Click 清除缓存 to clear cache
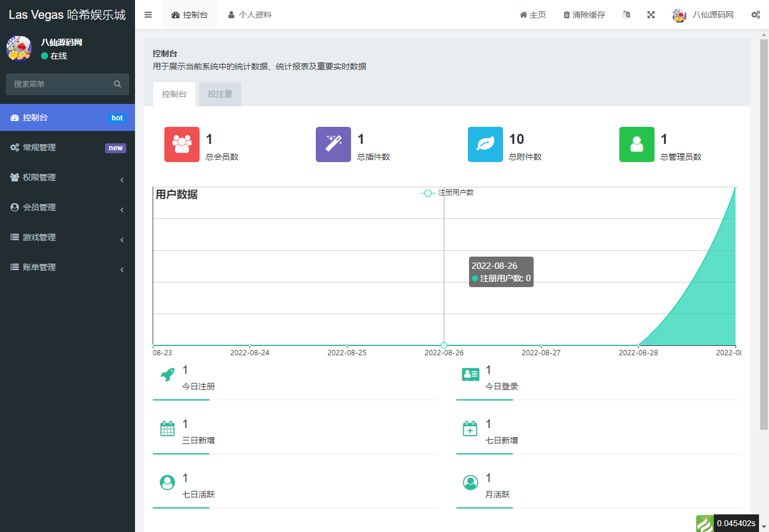This screenshot has width=769, height=532. [584, 15]
